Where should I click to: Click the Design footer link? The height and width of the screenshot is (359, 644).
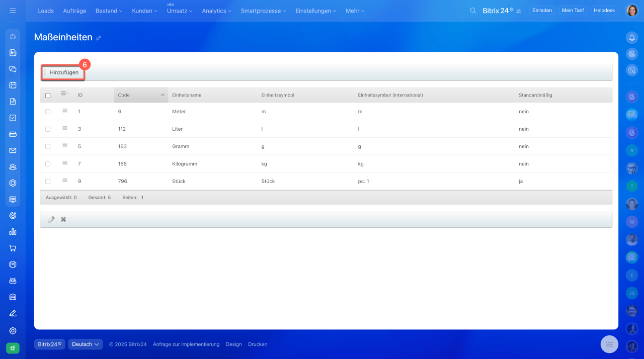coord(234,344)
